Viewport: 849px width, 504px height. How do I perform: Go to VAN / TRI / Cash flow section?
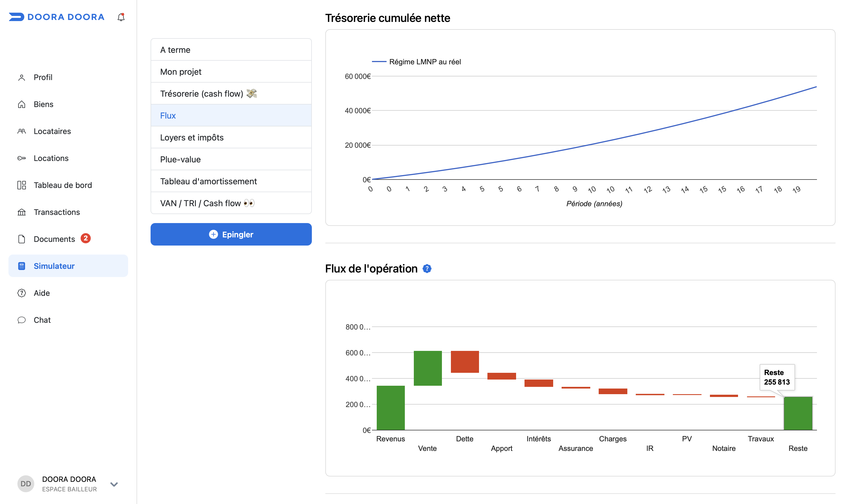pyautogui.click(x=231, y=203)
